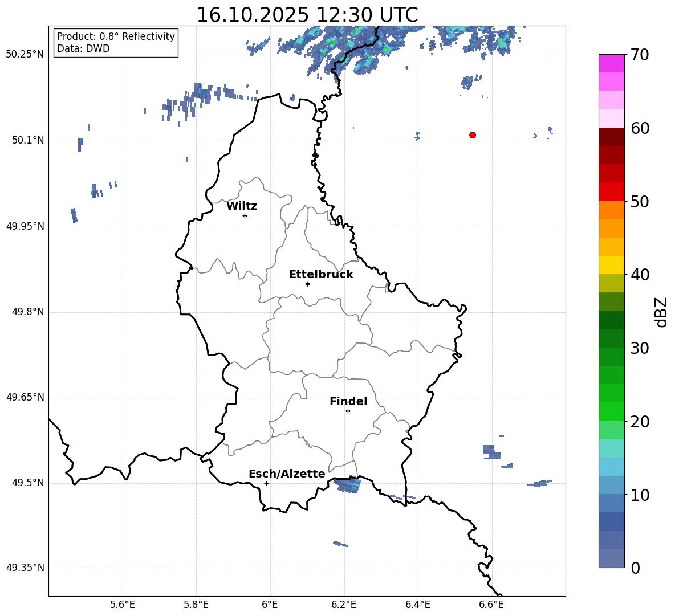Click the Findel city label
675x616 pixels.
(348, 402)
